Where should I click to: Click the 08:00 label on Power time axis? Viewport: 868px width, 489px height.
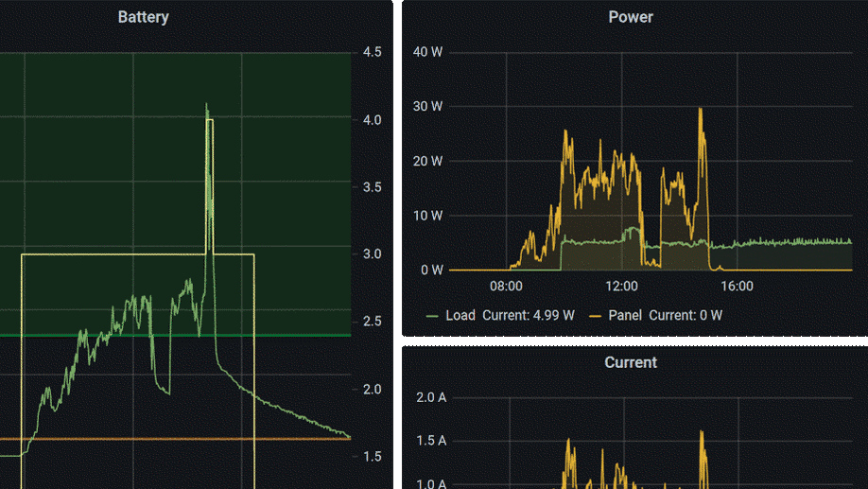[x=506, y=286]
